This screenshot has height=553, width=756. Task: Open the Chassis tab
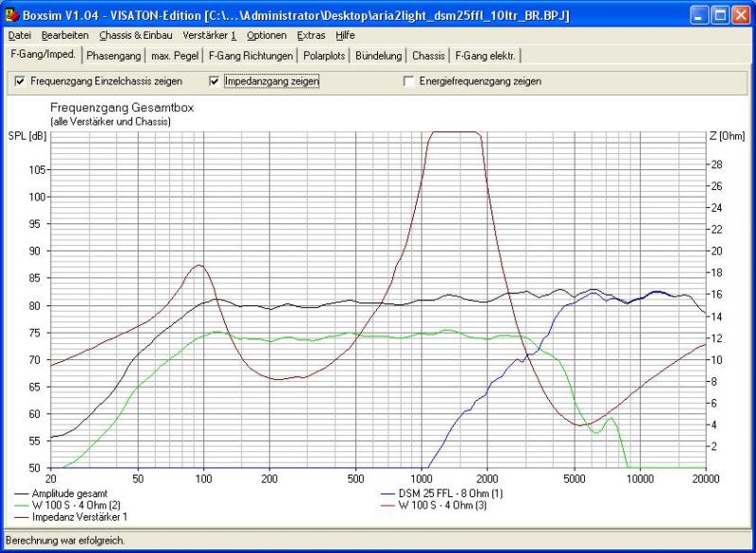(428, 56)
